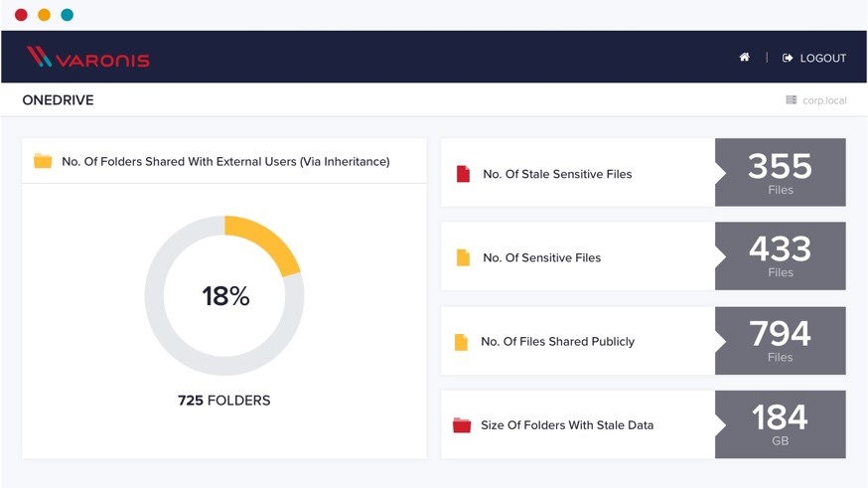This screenshot has width=868, height=488.
Task: Click the orange window minimize dot
Action: [x=45, y=15]
